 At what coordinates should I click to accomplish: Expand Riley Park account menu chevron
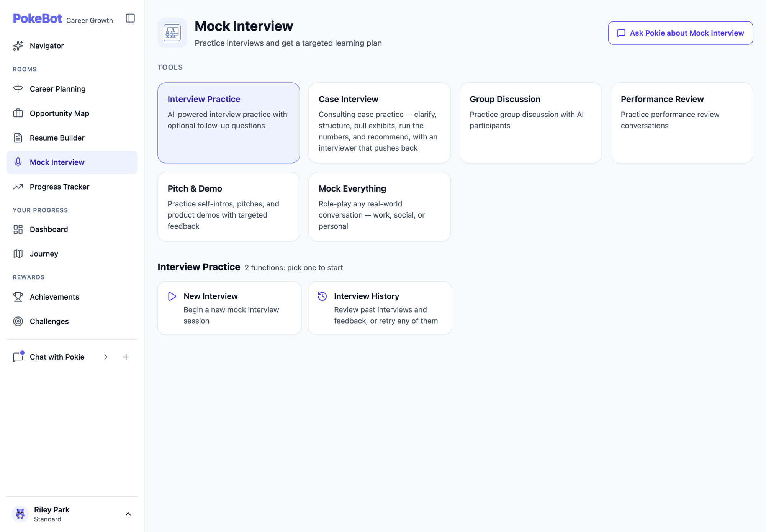click(128, 514)
